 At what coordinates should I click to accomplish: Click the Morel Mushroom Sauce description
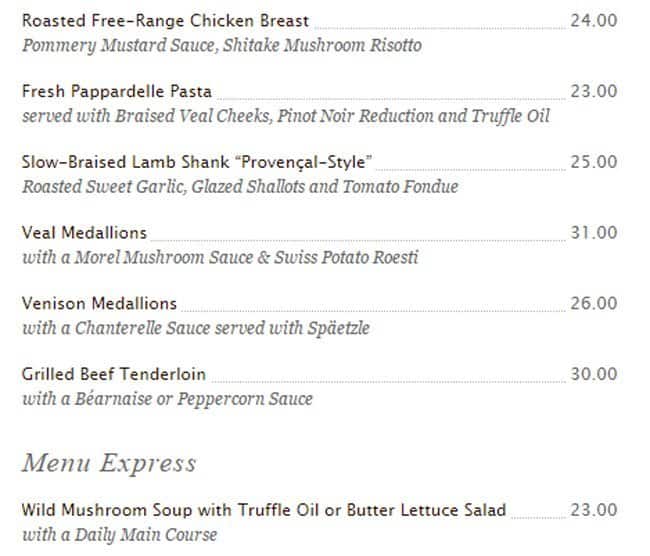tap(220, 258)
